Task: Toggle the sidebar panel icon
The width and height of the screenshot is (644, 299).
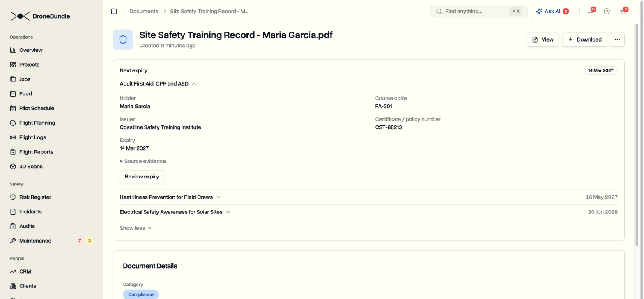Action: pyautogui.click(x=114, y=12)
